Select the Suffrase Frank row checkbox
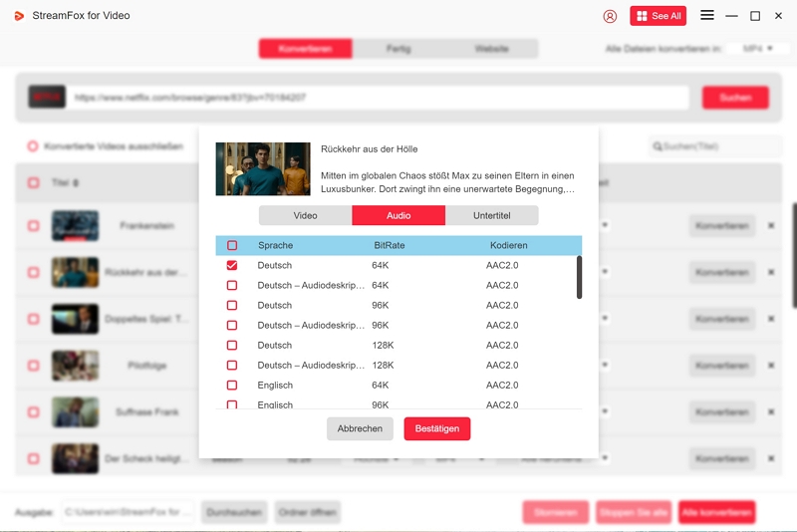Screen dimensions: 797x532 point(34,411)
